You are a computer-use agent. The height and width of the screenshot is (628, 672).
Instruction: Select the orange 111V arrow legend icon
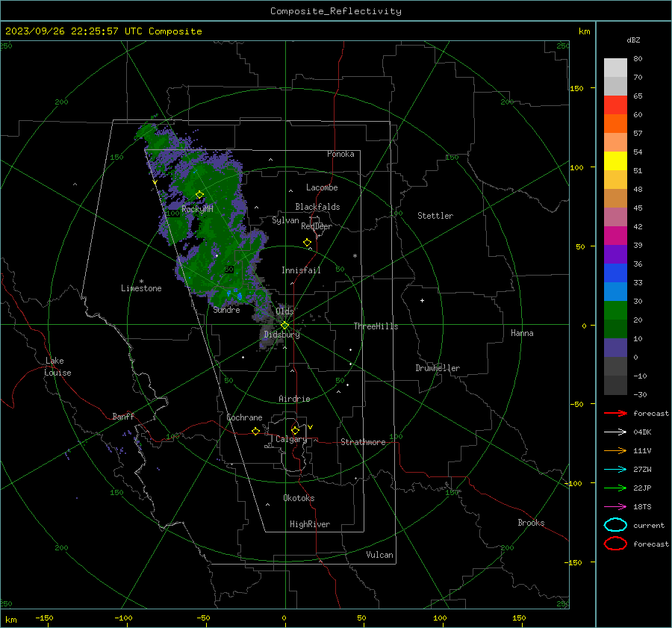click(x=615, y=450)
